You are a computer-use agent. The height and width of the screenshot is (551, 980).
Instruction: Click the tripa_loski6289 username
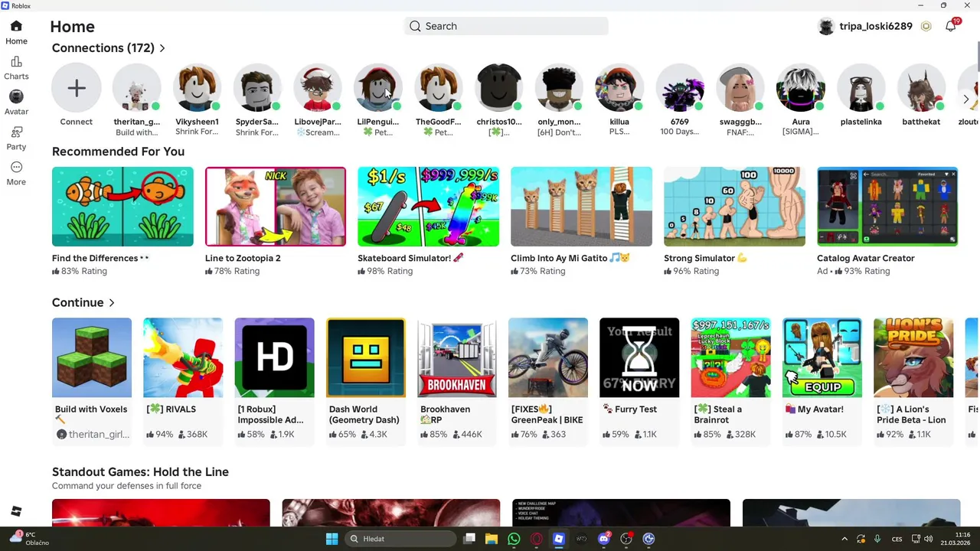click(x=876, y=26)
